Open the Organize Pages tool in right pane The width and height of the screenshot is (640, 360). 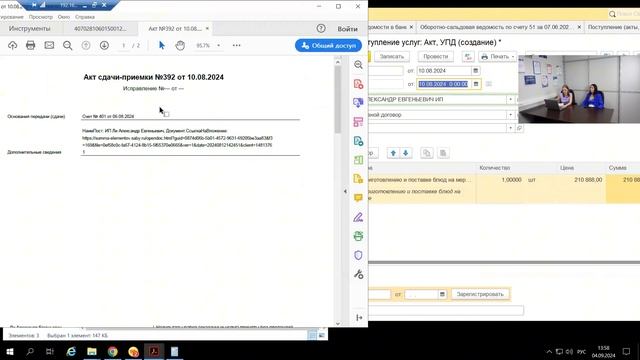[358, 122]
